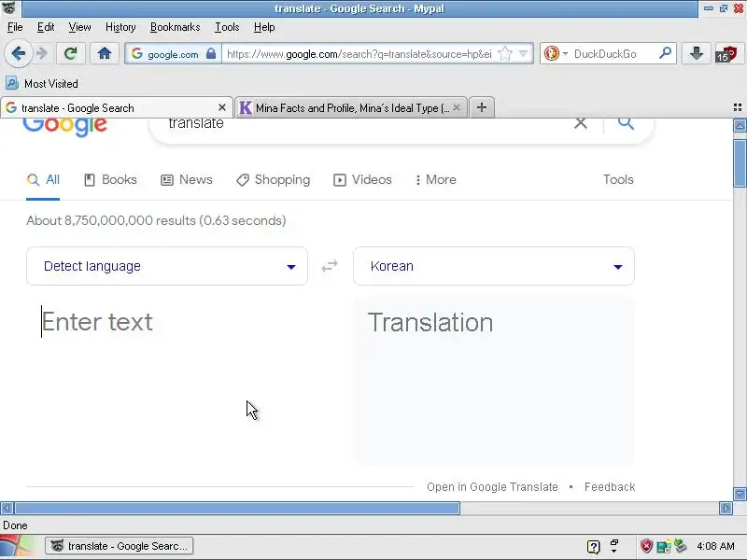This screenshot has width=747, height=560.
Task: Expand the Detect language source dropdown
Action: click(167, 266)
